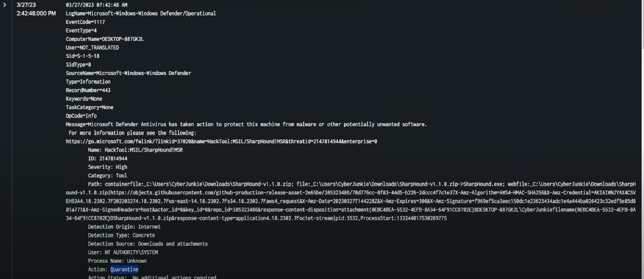Viewport: 644px width, 279px height.
Task: Select the LogName Windows Defender/Operational line
Action: [x=140, y=13]
